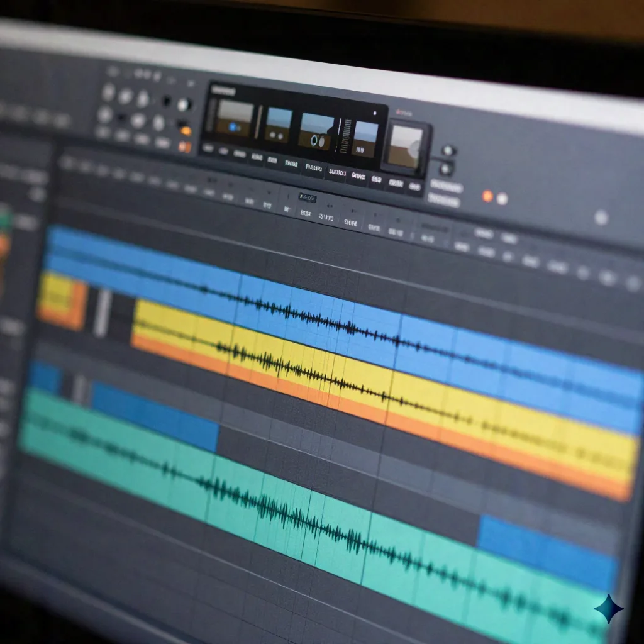The height and width of the screenshot is (644, 644).
Task: Toggle the white round indicator beside the orange one
Action: click(502, 199)
